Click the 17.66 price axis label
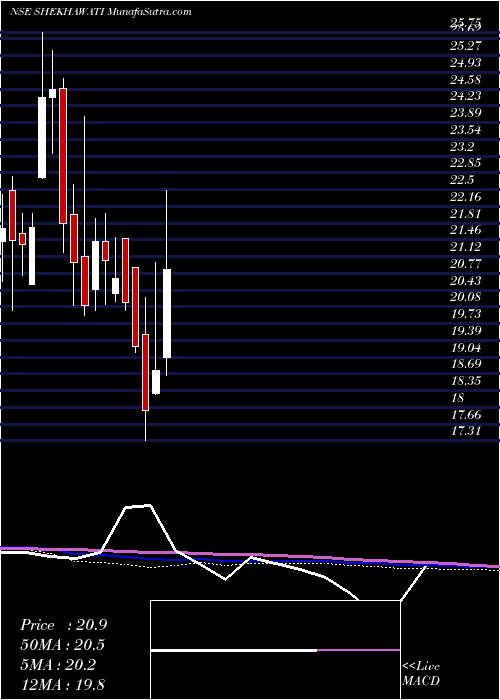500x700 pixels. tap(466, 415)
